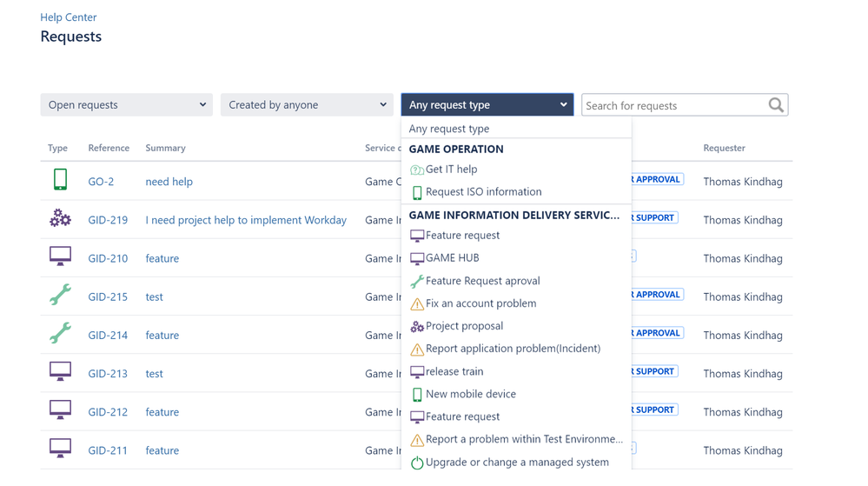Click the Get IT help icon

click(x=417, y=170)
